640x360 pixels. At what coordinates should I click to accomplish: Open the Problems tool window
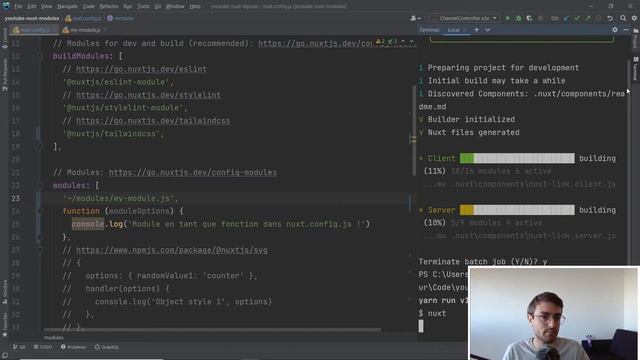pyautogui.click(x=73, y=347)
